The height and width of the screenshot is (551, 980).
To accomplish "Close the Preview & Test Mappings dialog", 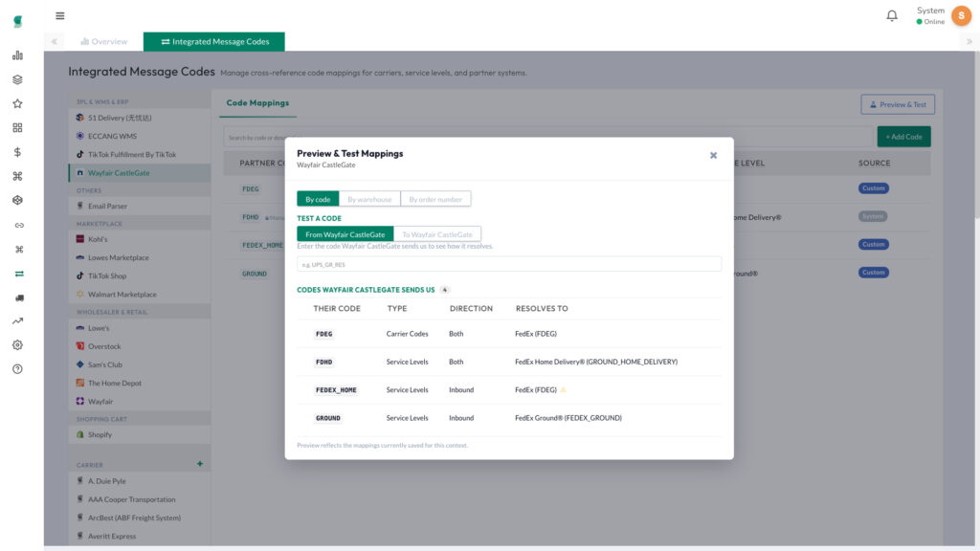I will coord(713,156).
